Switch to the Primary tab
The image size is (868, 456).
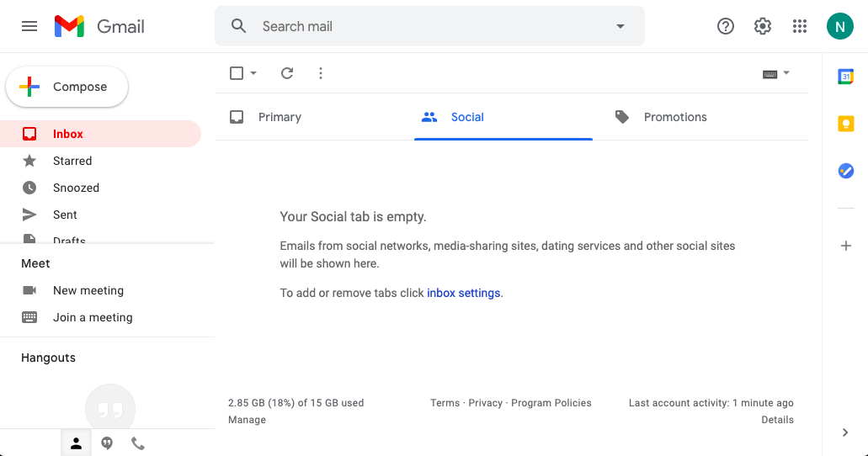(x=280, y=117)
